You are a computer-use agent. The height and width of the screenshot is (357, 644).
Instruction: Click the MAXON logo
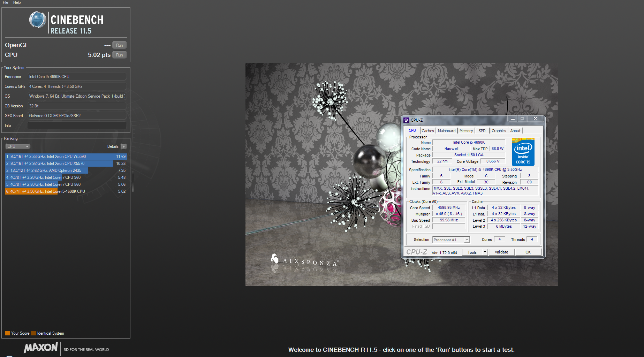pyautogui.click(x=40, y=348)
